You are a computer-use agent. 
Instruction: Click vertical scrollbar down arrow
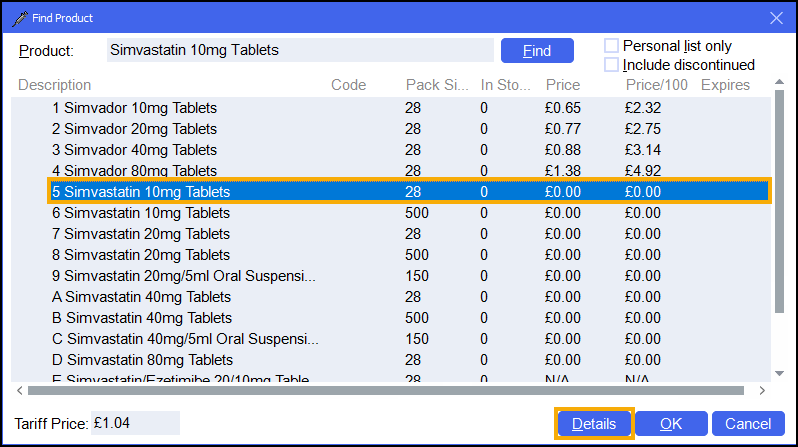[779, 373]
